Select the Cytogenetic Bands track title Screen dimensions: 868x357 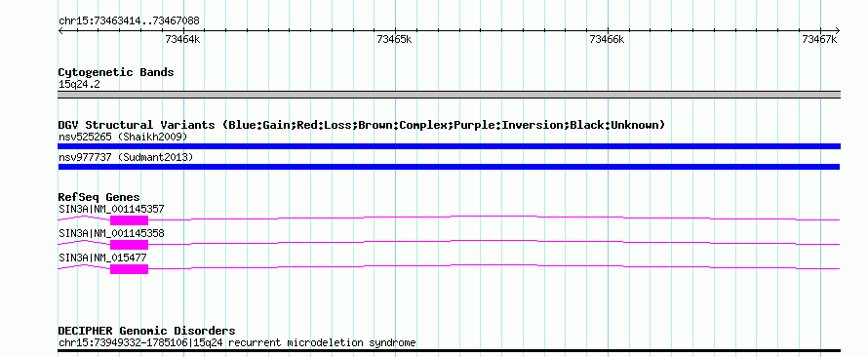point(116,72)
